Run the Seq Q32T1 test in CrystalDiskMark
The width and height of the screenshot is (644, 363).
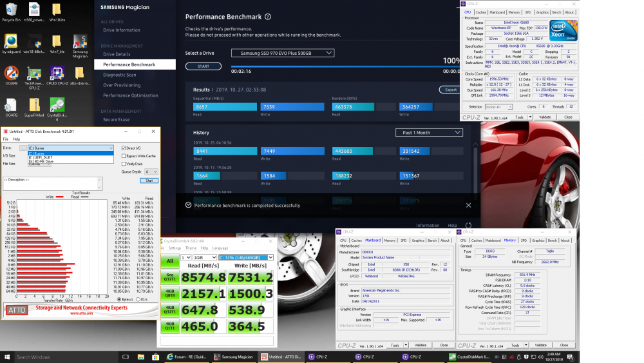point(169,277)
